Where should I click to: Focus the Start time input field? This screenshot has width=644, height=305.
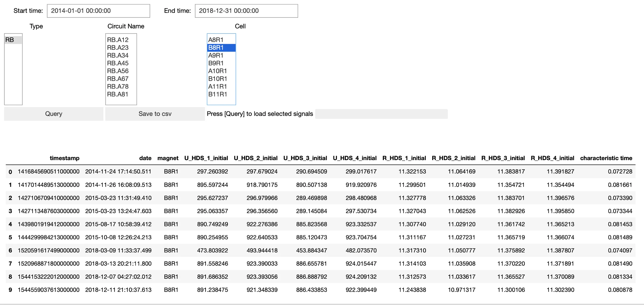(x=98, y=11)
